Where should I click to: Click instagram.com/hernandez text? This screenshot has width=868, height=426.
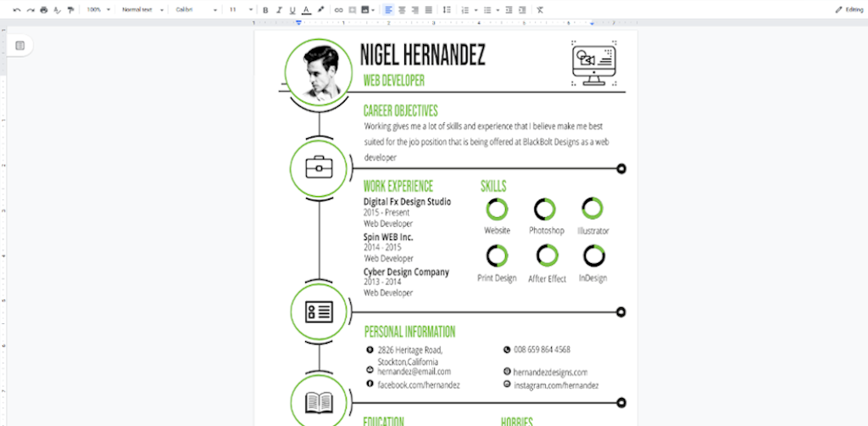coord(556,385)
